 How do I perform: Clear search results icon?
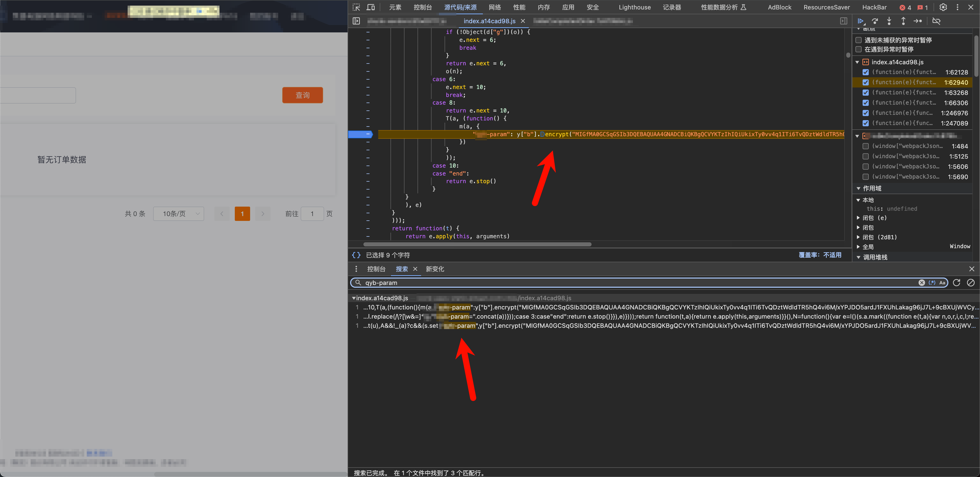[971, 283]
